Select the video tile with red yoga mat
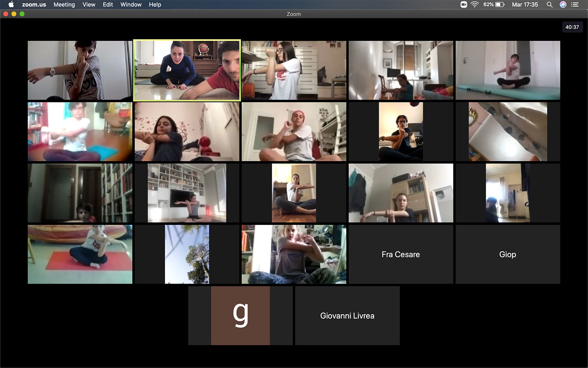 [x=80, y=254]
